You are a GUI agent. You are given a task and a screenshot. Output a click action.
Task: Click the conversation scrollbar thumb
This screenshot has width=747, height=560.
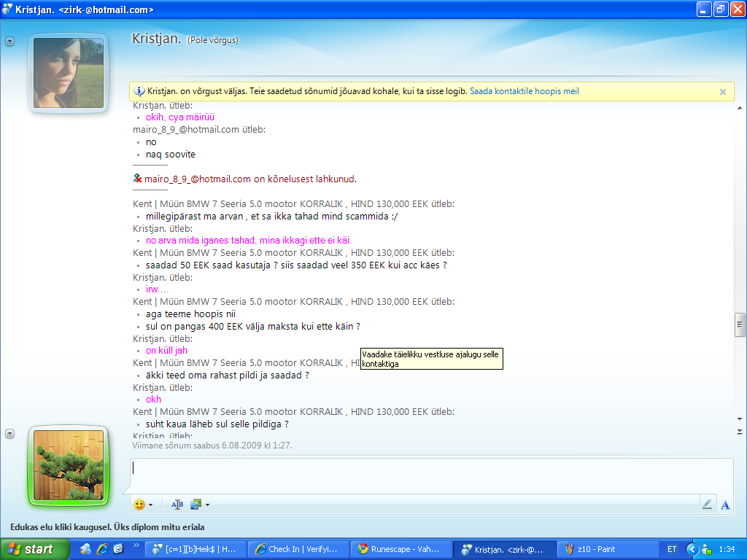coord(739,324)
